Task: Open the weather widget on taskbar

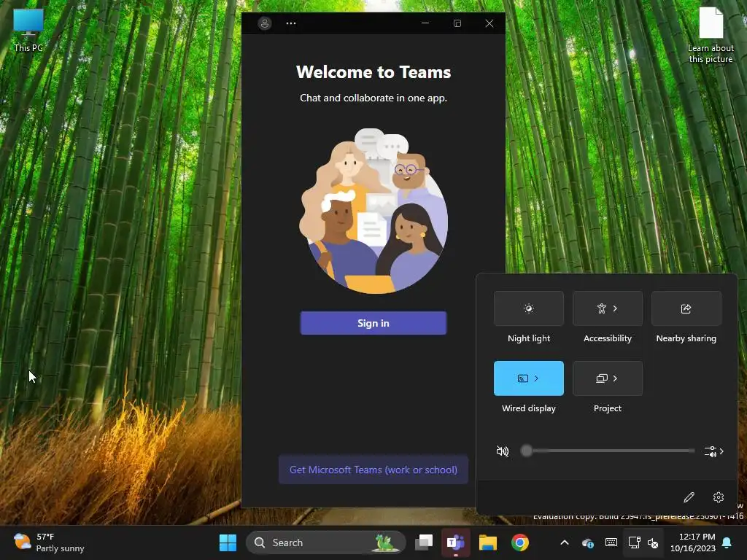Action: 49,542
